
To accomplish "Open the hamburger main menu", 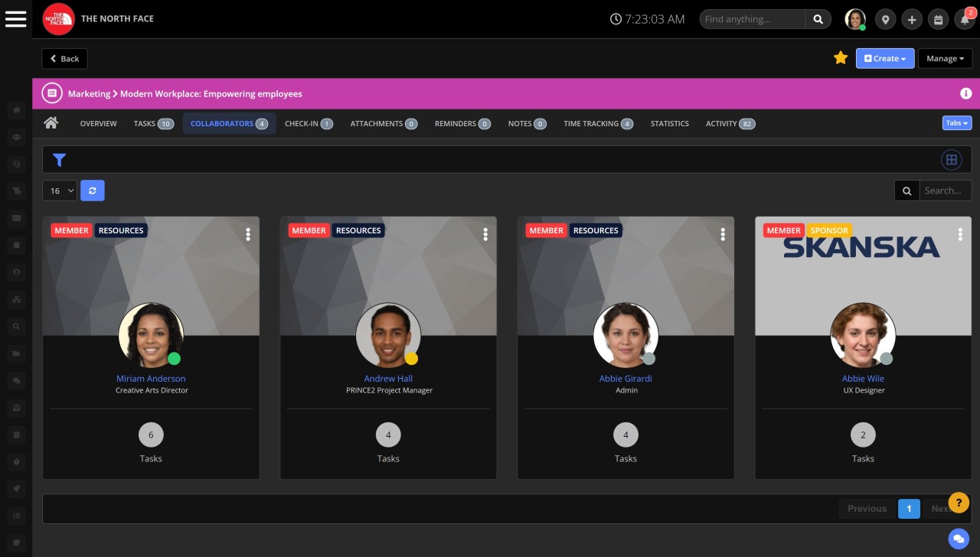I will (x=15, y=19).
